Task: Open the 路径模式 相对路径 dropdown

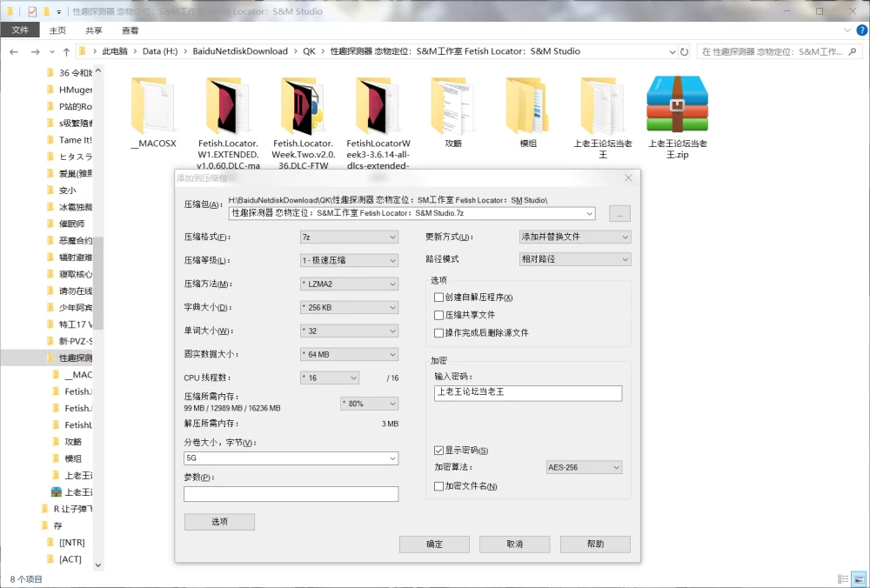Action: 575,259
